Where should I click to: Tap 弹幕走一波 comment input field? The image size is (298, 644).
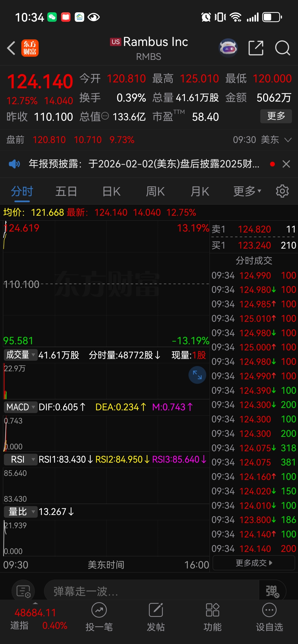pyautogui.click(x=151, y=591)
